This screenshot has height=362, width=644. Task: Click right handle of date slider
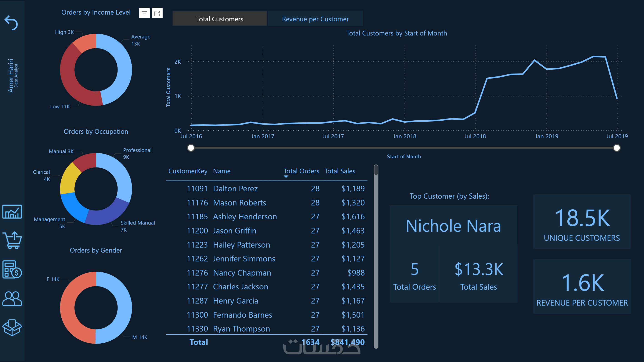(616, 148)
